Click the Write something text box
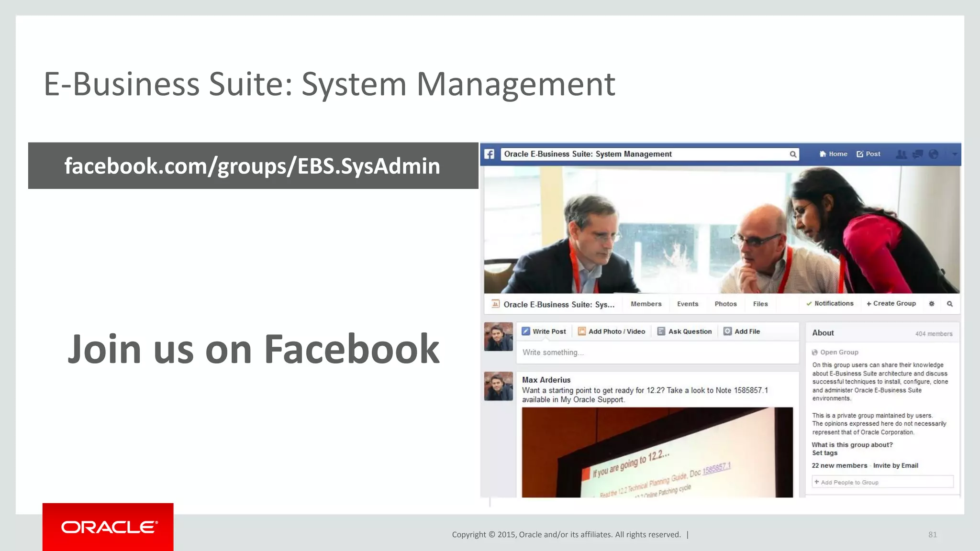 pos(658,353)
